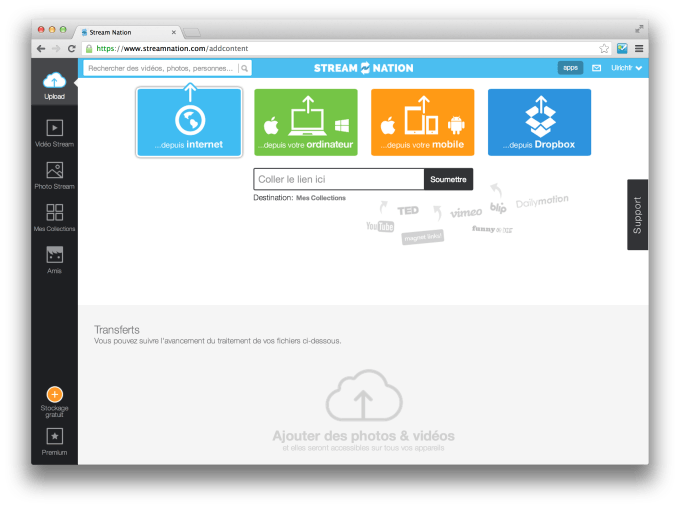Click the magnifier search icon
680x508 pixels.
(x=245, y=68)
